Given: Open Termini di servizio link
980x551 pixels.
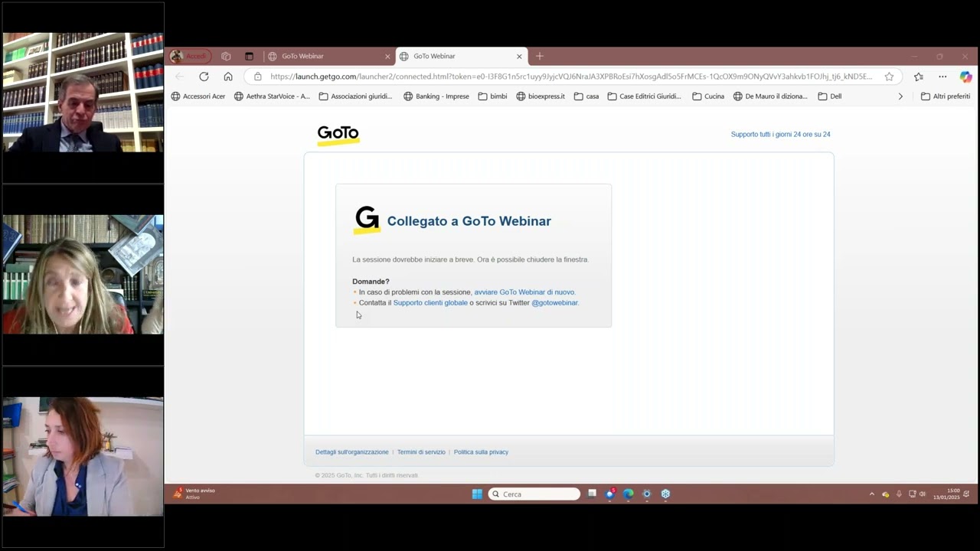Looking at the screenshot, I should click(421, 452).
